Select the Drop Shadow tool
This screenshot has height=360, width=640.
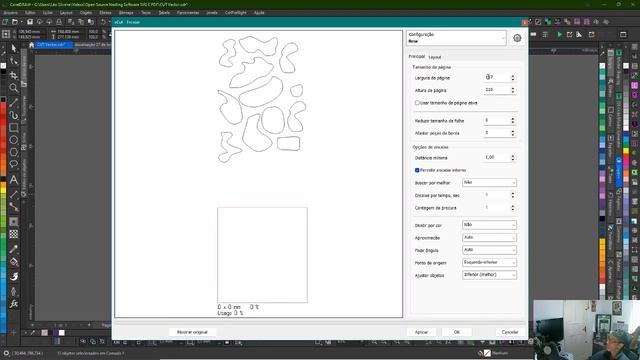point(13,222)
